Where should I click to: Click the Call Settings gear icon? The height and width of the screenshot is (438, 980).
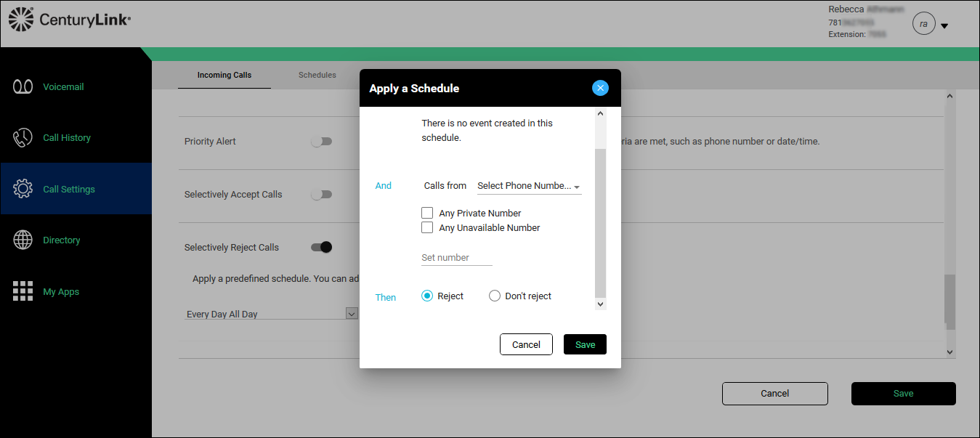point(23,189)
